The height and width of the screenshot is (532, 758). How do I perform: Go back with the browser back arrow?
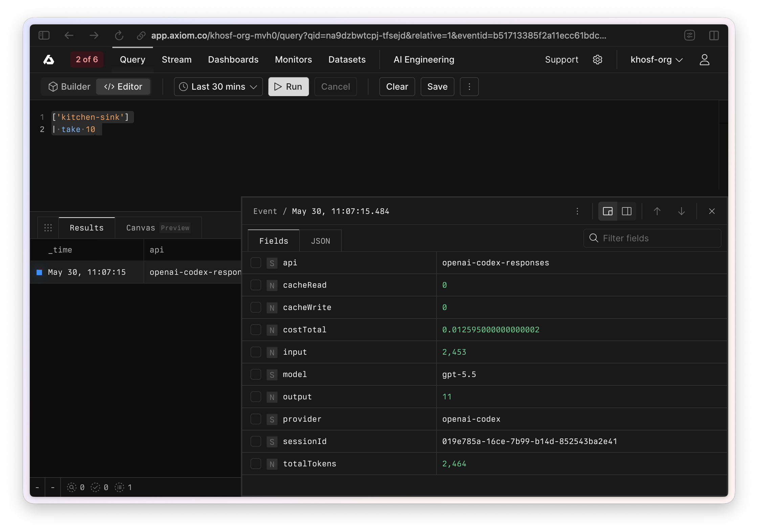pos(69,35)
